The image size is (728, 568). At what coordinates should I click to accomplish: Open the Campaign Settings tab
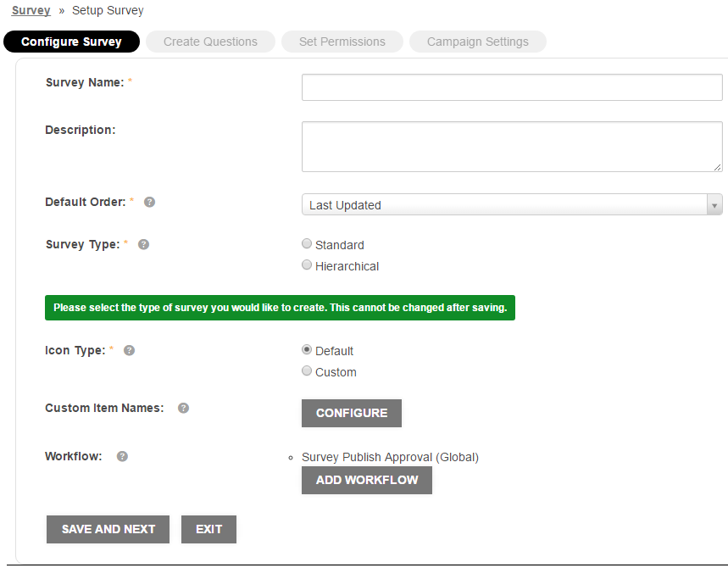(x=478, y=42)
